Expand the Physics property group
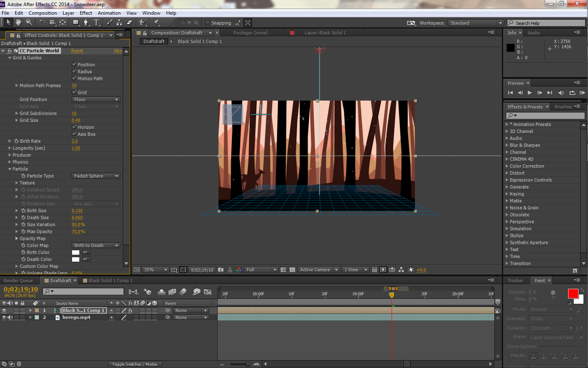 tap(10, 162)
